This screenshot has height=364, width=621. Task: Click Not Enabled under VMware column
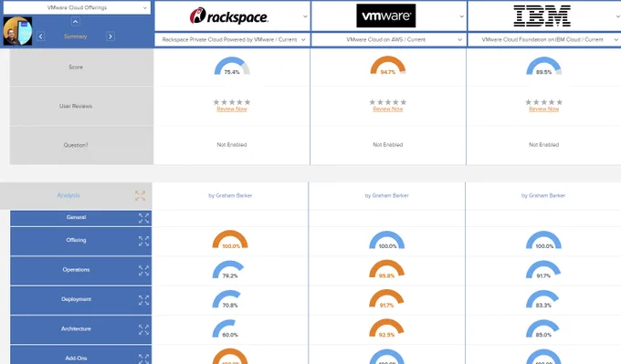[388, 145]
